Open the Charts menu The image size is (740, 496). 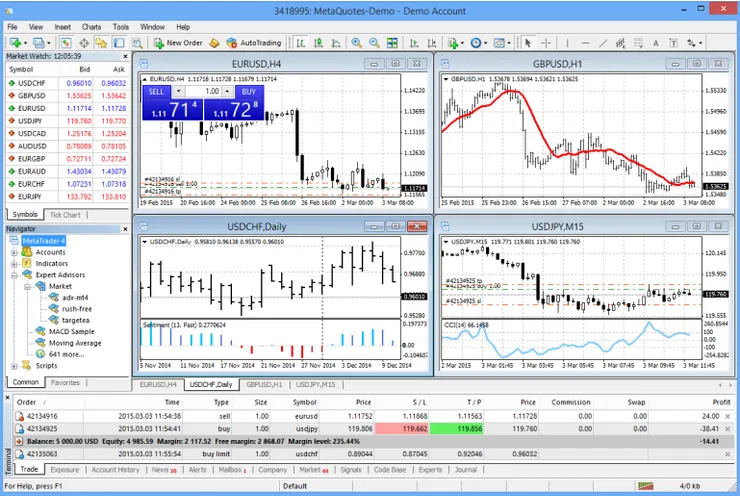(x=91, y=27)
